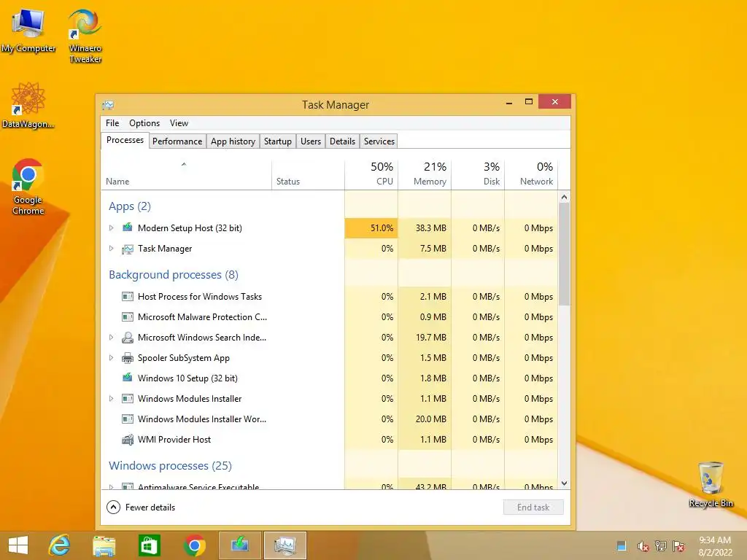This screenshot has width=747, height=560.
Task: Click the Task Manager title bar icon
Action: (108, 105)
